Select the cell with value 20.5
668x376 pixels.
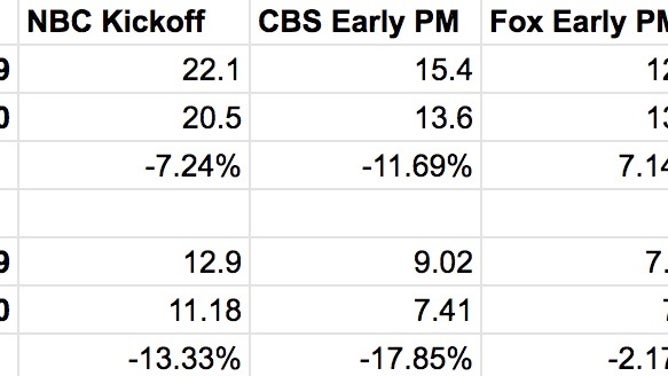134,118
